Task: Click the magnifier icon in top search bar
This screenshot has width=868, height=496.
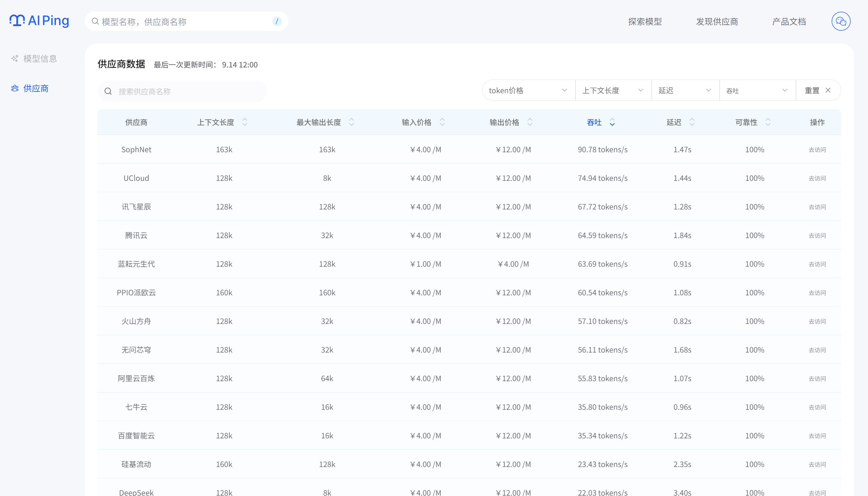Action: 95,22
